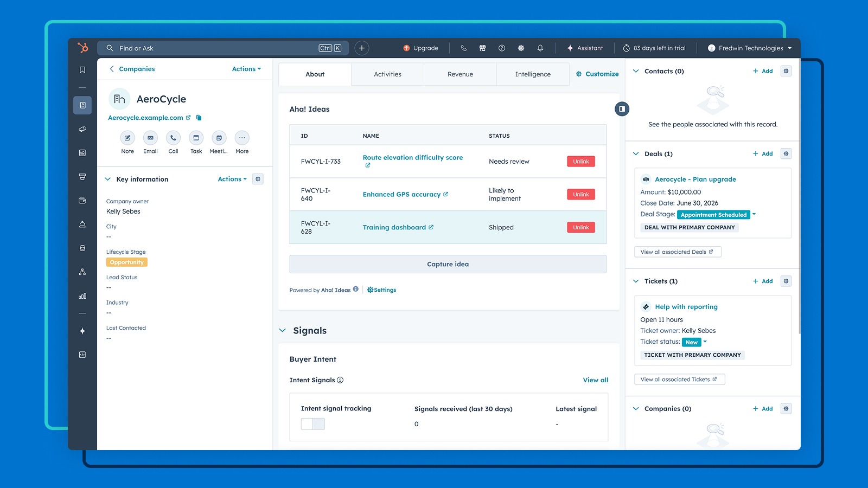Open the Key information Actions dropdown
The height and width of the screenshot is (488, 868).
click(x=232, y=179)
